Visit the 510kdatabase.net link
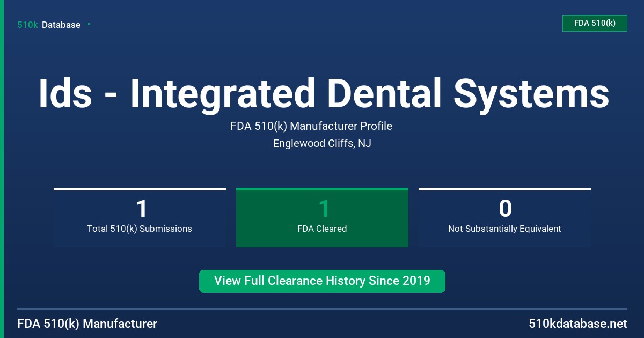644x338 pixels. click(578, 324)
